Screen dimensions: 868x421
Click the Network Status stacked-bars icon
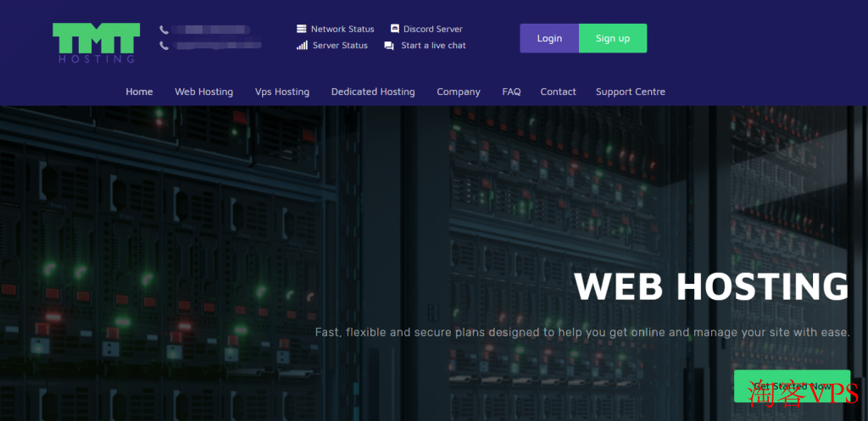(x=301, y=29)
